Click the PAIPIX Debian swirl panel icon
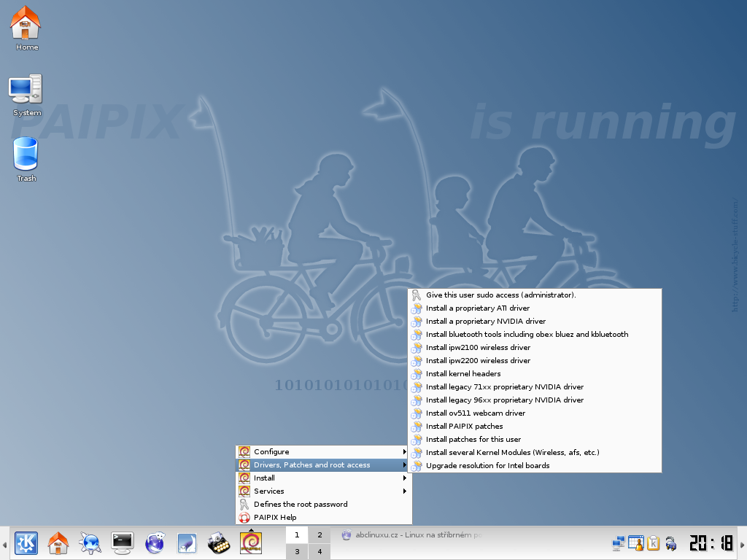747x560 pixels. [x=251, y=543]
